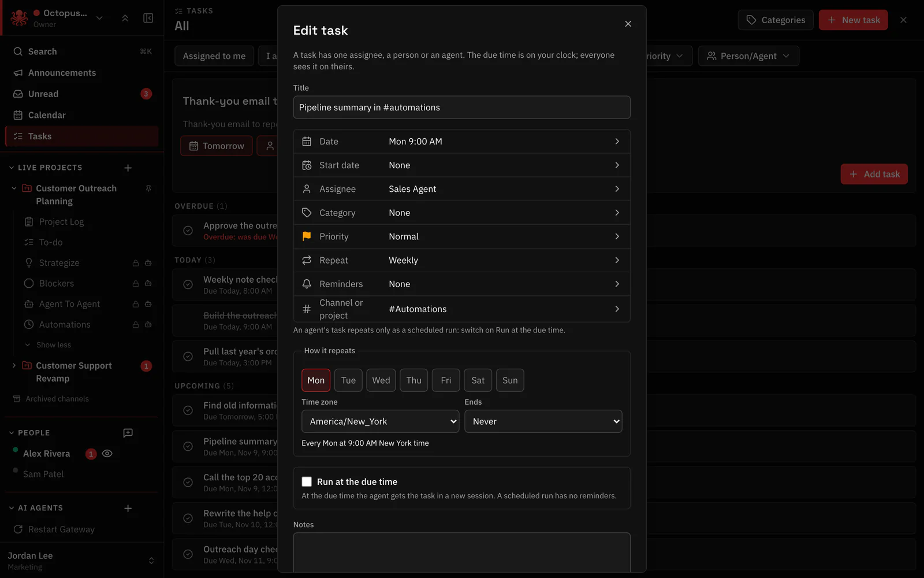Start a new message from People header icon
The height and width of the screenshot is (578, 924).
128,433
